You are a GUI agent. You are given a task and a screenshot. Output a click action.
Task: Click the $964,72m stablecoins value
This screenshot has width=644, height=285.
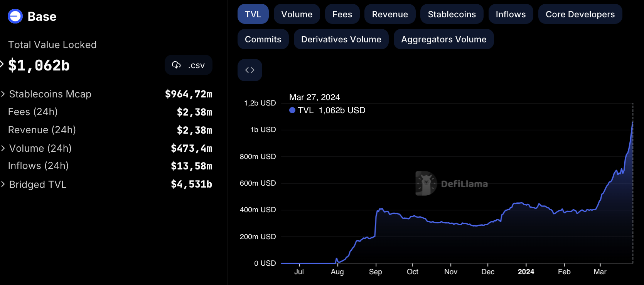189,94
